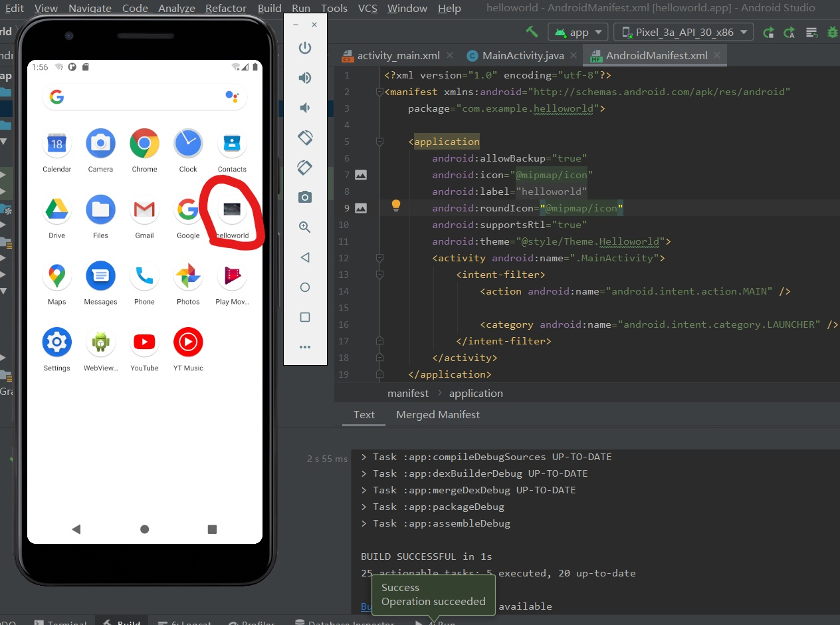
Task: Open WebView app on emulator
Action: (x=100, y=342)
